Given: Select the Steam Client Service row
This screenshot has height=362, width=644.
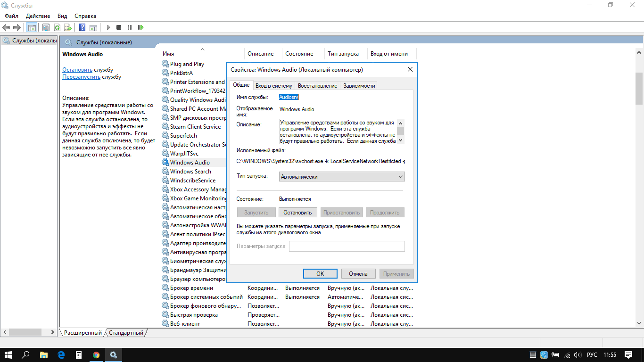Looking at the screenshot, I should [x=194, y=126].
